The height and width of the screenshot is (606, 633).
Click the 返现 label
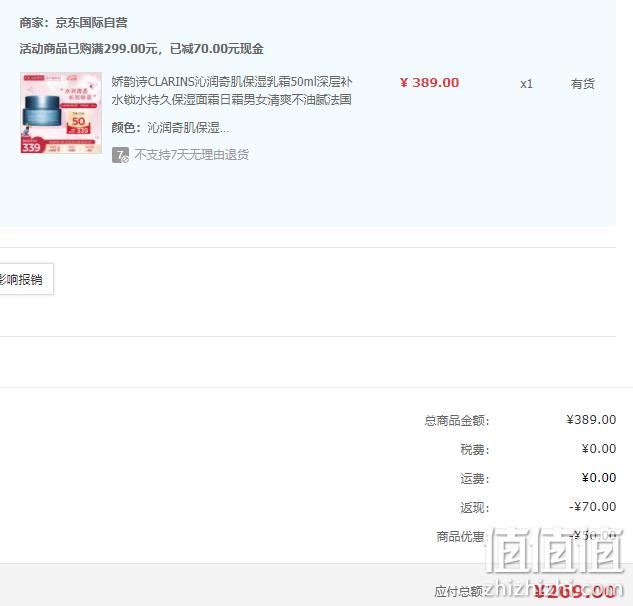475,507
